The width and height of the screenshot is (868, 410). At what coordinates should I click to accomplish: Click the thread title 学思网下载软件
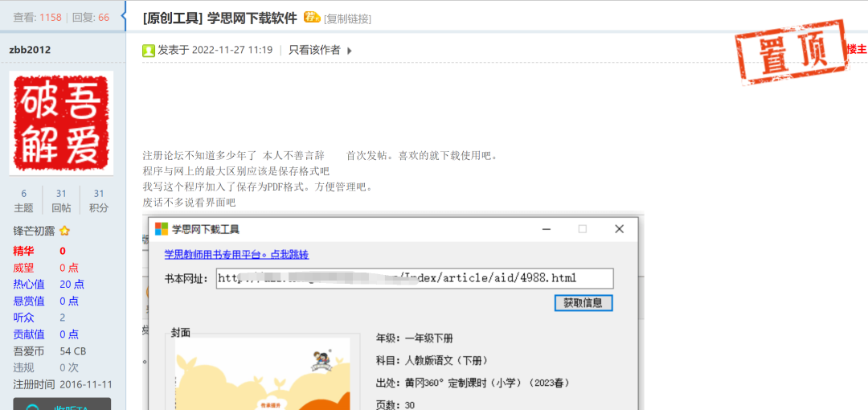coord(252,18)
